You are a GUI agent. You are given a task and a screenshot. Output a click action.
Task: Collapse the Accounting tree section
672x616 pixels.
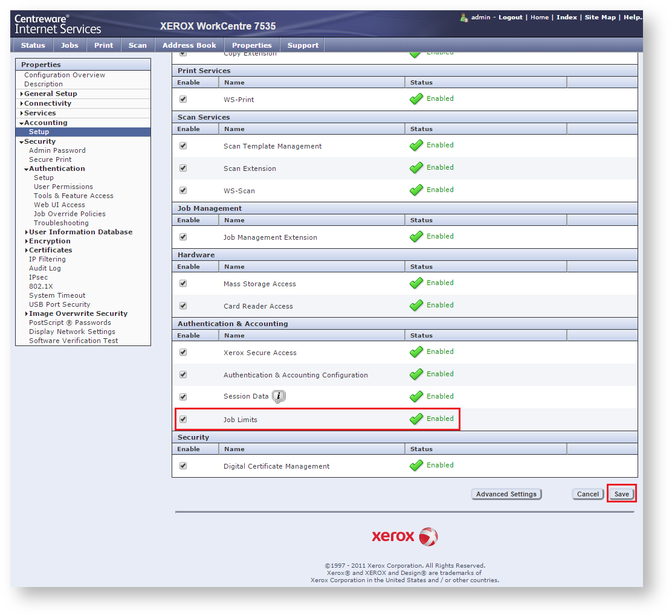pyautogui.click(x=21, y=123)
